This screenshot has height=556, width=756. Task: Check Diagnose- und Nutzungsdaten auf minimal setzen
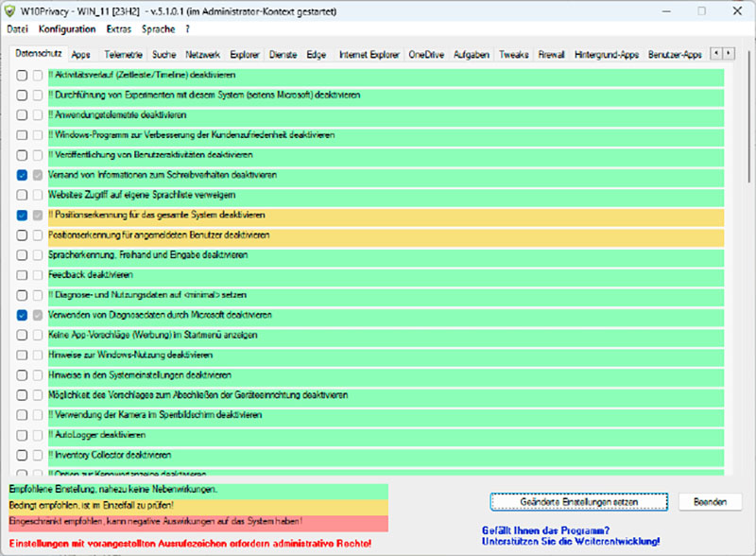22,295
